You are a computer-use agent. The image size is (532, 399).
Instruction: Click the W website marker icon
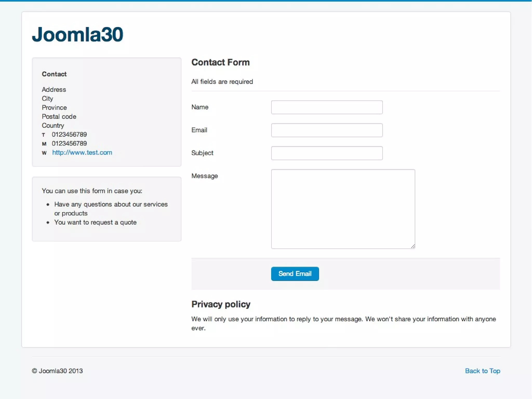[x=44, y=153]
